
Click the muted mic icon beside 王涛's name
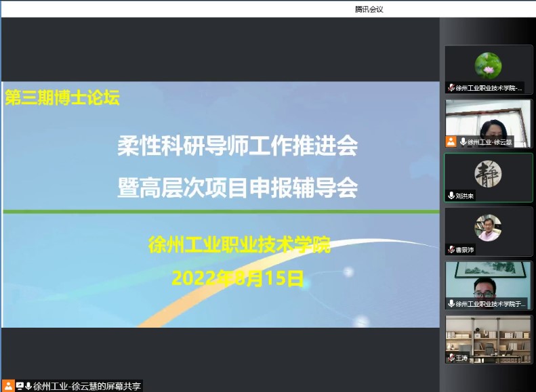point(451,357)
